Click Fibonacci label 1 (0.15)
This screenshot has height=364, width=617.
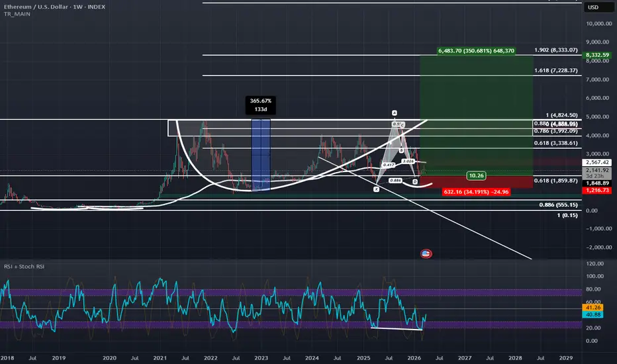pos(567,215)
